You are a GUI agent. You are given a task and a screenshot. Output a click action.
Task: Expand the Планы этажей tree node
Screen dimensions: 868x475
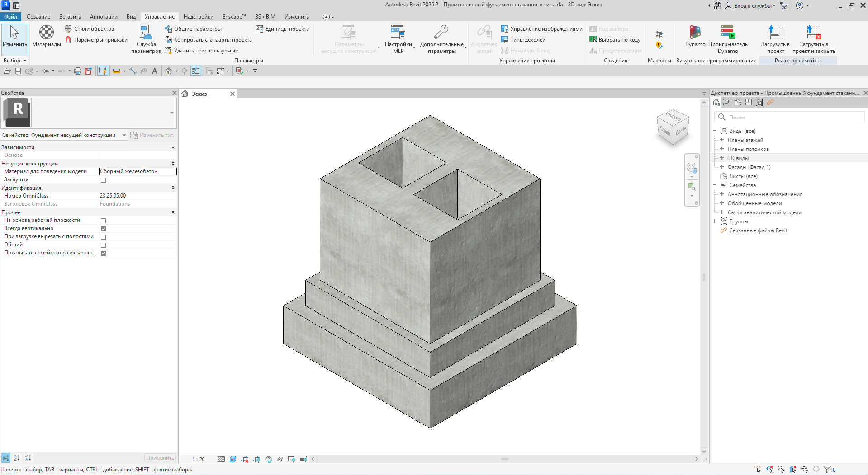click(x=722, y=140)
